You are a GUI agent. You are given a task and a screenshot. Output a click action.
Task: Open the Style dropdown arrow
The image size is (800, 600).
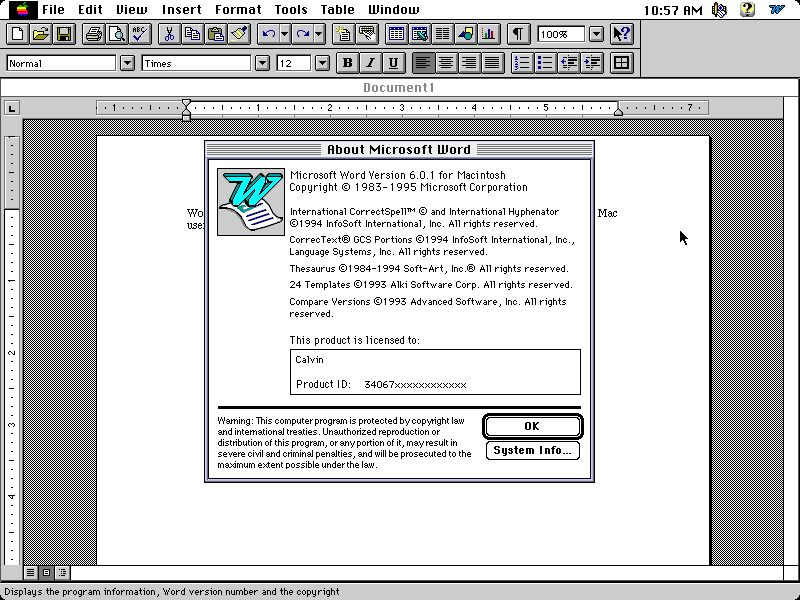128,63
